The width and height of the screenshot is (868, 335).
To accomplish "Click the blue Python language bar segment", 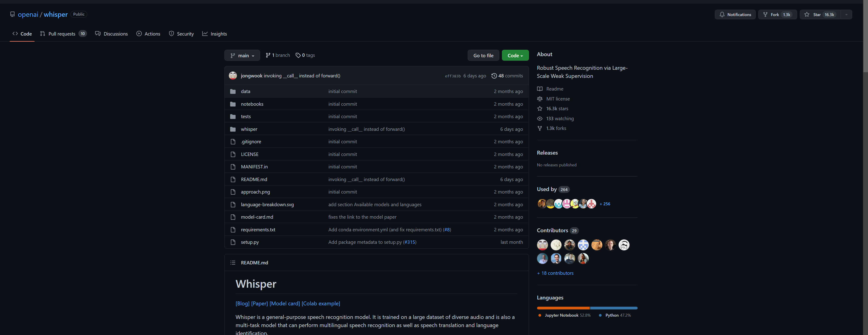I will pos(614,308).
